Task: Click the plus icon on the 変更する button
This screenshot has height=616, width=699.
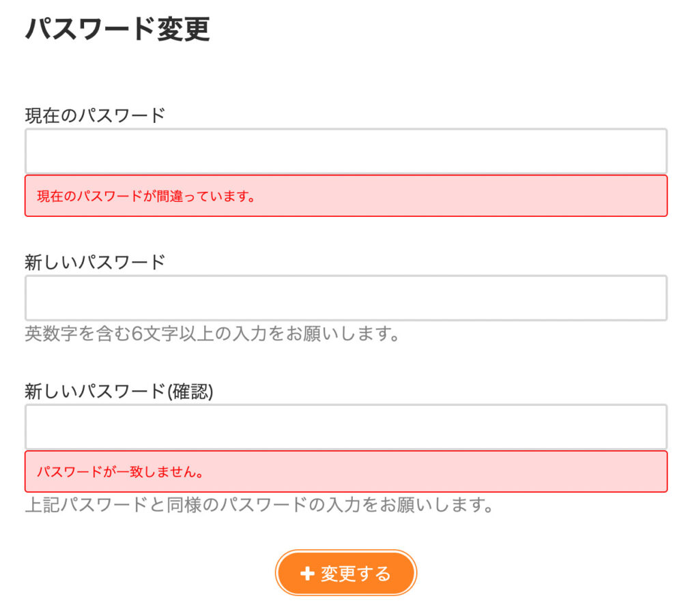Action: point(309,573)
